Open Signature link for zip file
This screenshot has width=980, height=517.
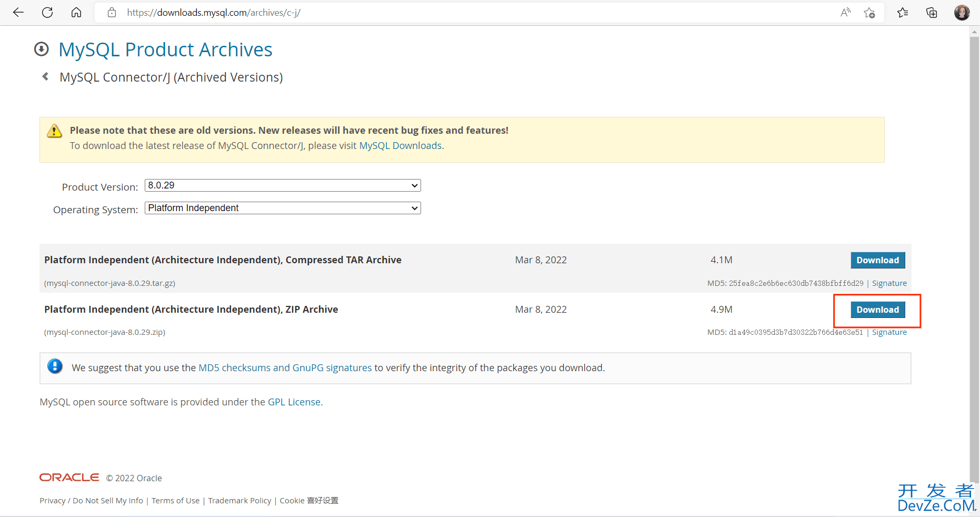(889, 332)
